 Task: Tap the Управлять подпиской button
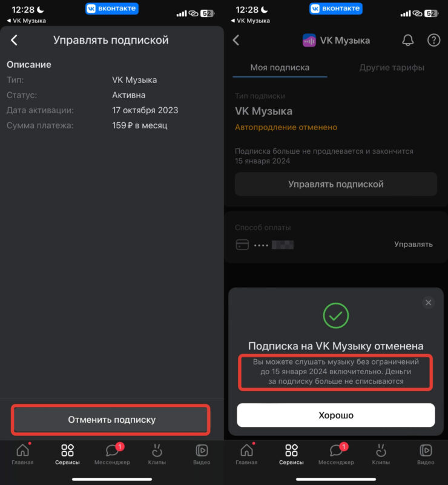point(336,184)
